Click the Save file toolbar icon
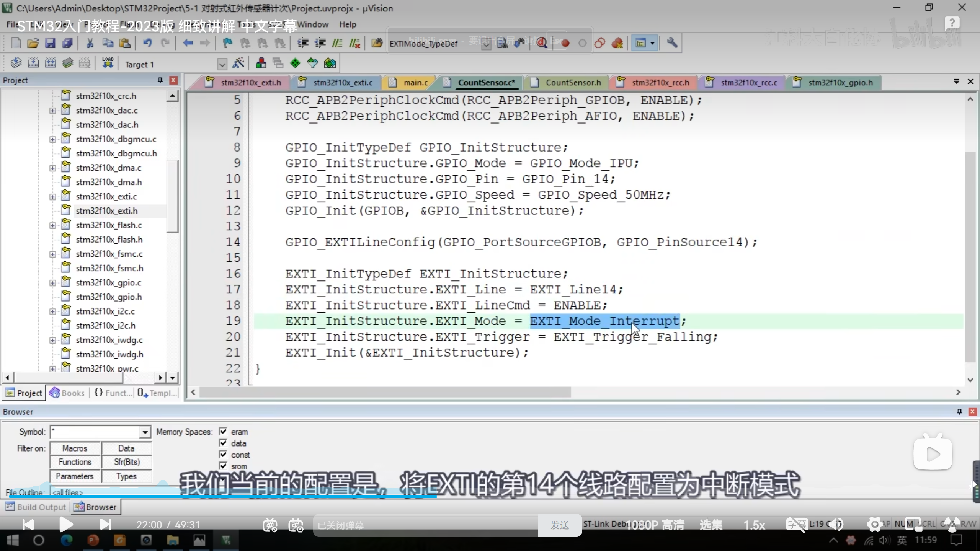Viewport: 980px width, 551px height. (x=50, y=43)
